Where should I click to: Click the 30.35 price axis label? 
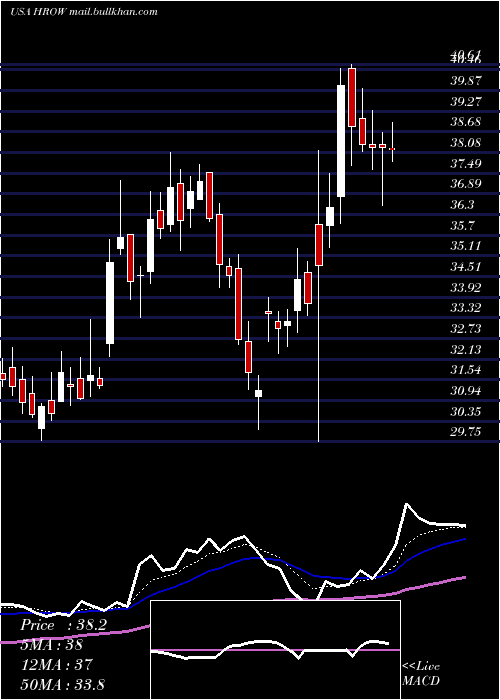point(466,412)
